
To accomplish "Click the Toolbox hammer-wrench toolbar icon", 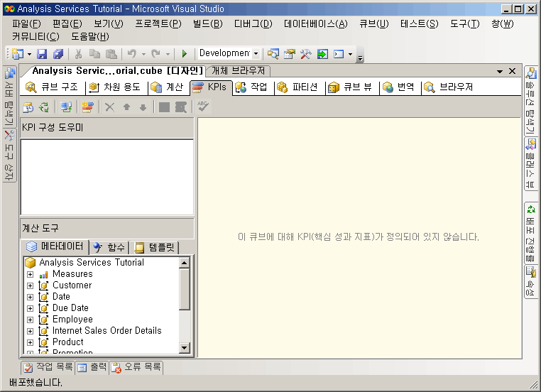I will point(306,54).
